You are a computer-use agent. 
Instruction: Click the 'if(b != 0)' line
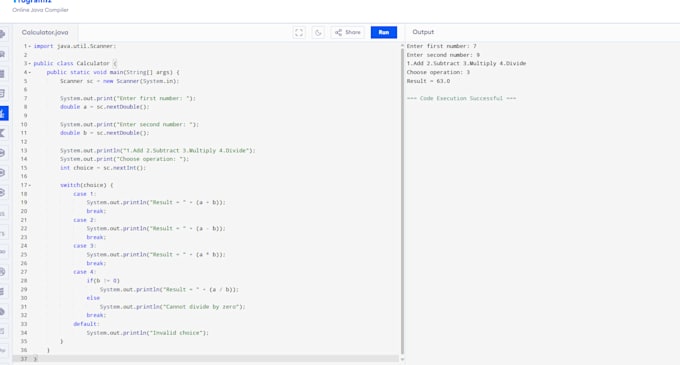pos(103,280)
